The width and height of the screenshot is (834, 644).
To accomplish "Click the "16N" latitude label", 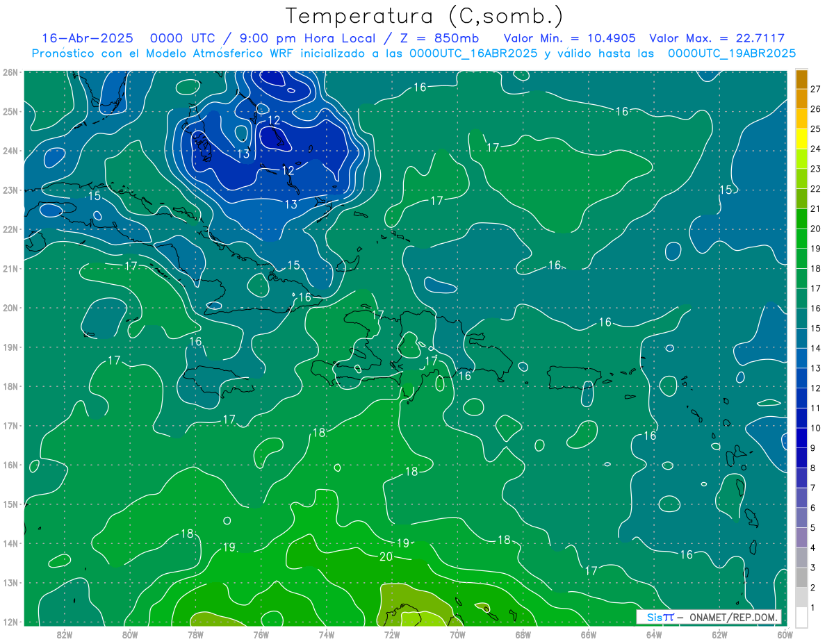I will [x=10, y=465].
